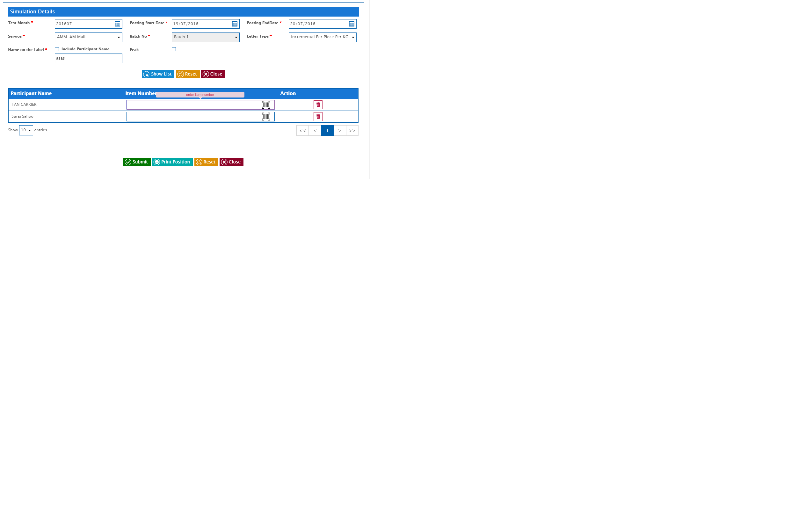Open the Posting EndDate calendar icon
This screenshot has width=812, height=520.
coord(352,24)
